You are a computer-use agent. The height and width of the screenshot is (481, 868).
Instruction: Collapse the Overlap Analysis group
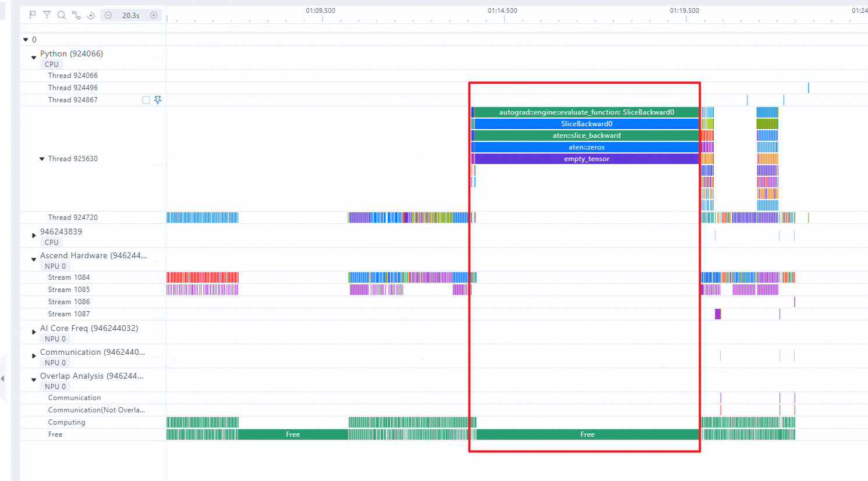[34, 380]
